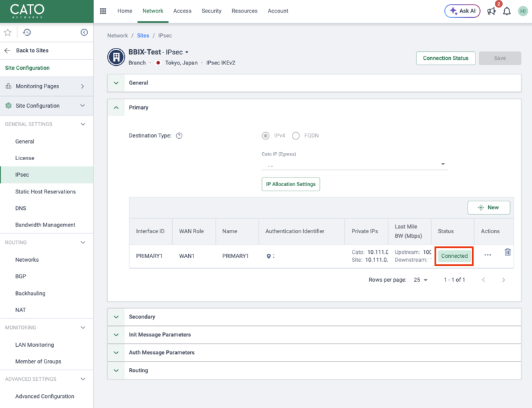Open the Home top menu
The height and width of the screenshot is (408, 532).
tap(125, 11)
